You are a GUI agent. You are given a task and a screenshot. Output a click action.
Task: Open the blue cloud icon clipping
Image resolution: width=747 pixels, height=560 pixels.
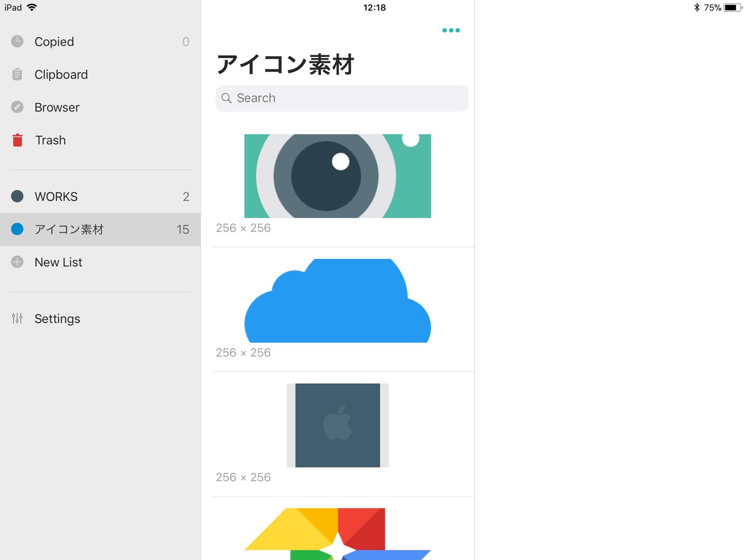(x=338, y=301)
